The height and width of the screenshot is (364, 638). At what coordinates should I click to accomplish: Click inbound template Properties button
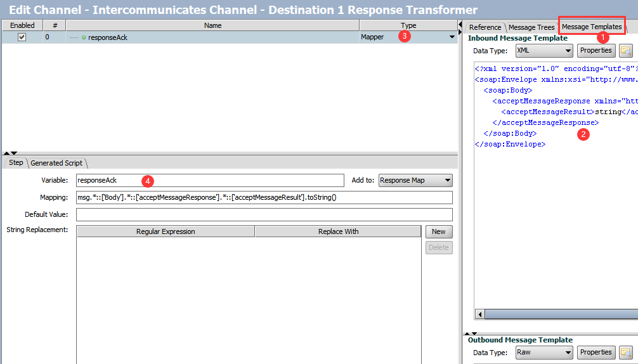click(596, 51)
